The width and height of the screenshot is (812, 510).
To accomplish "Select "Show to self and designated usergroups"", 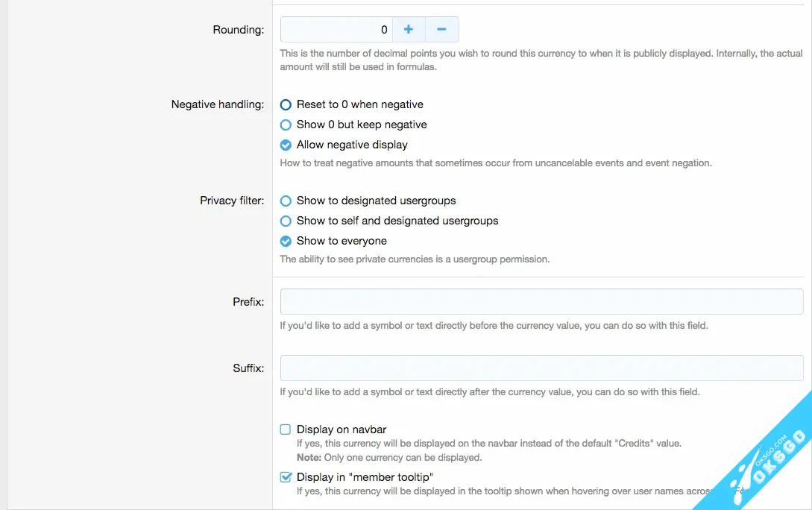I will coord(286,221).
